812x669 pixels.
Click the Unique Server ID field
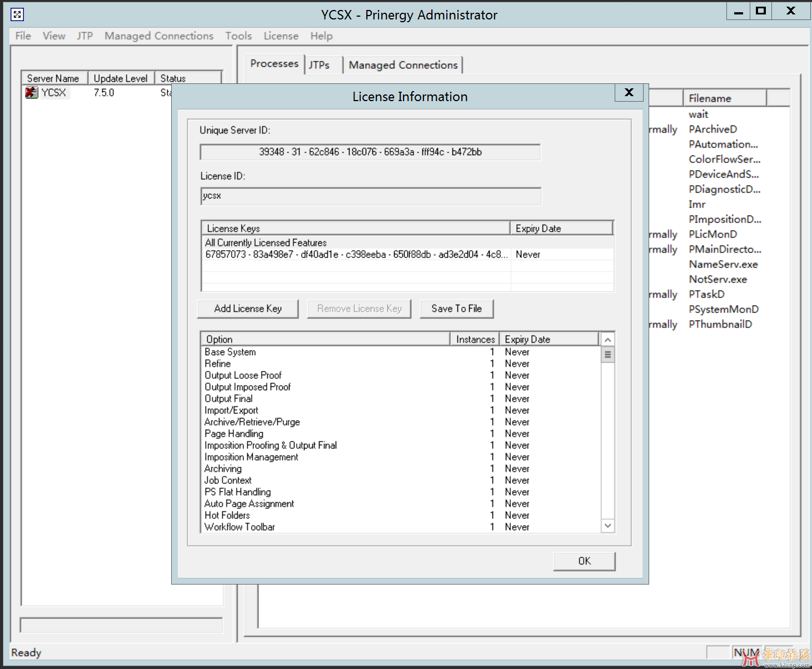[x=370, y=152]
